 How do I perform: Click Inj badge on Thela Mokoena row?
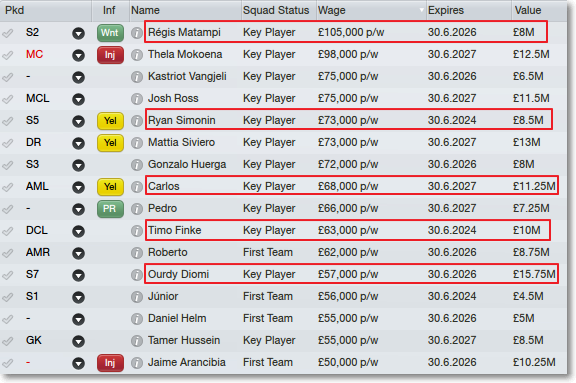click(x=110, y=55)
